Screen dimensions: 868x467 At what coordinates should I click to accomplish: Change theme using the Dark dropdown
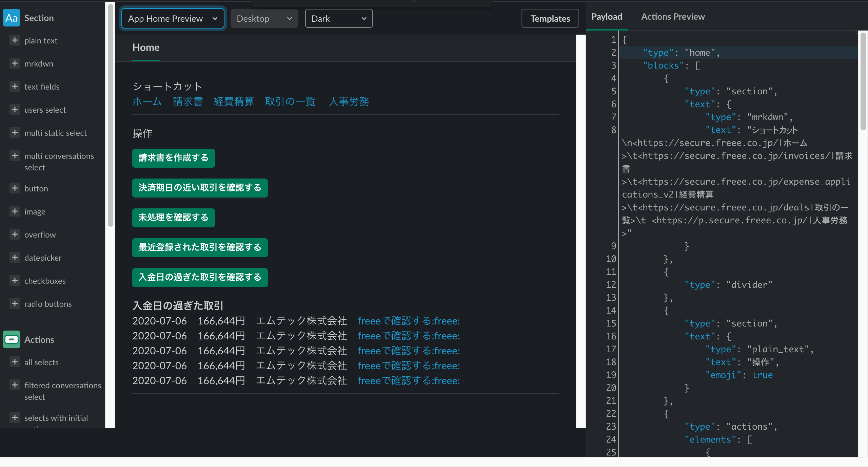click(338, 18)
